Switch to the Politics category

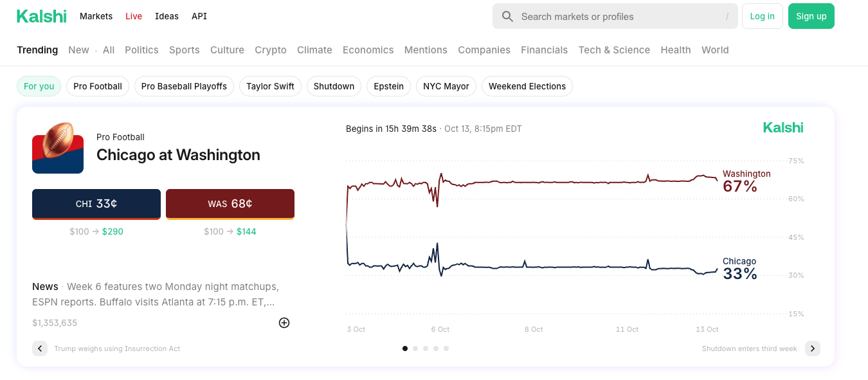point(141,50)
